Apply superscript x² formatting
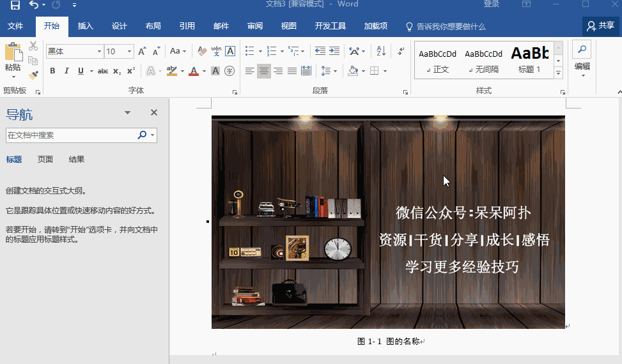 (131, 71)
